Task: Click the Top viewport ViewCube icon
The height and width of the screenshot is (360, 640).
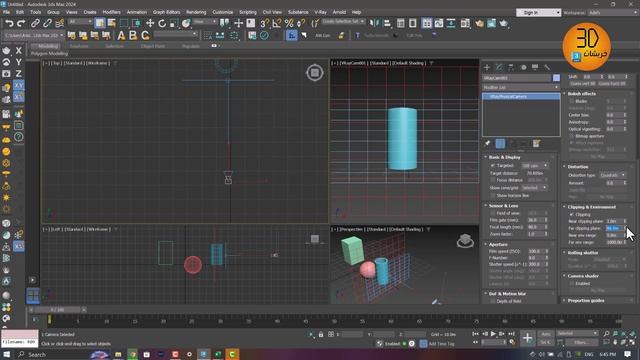Action: 315,73
